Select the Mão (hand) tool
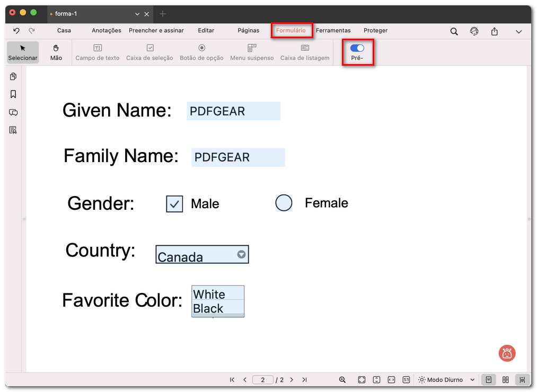 click(x=56, y=52)
